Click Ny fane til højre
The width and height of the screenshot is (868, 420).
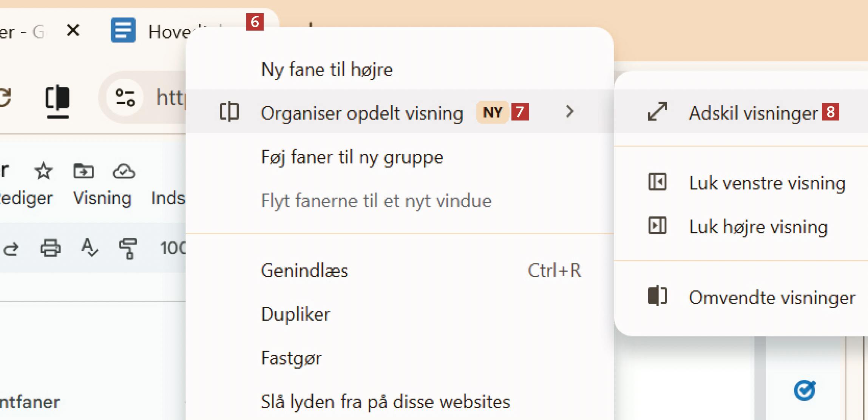click(x=327, y=69)
